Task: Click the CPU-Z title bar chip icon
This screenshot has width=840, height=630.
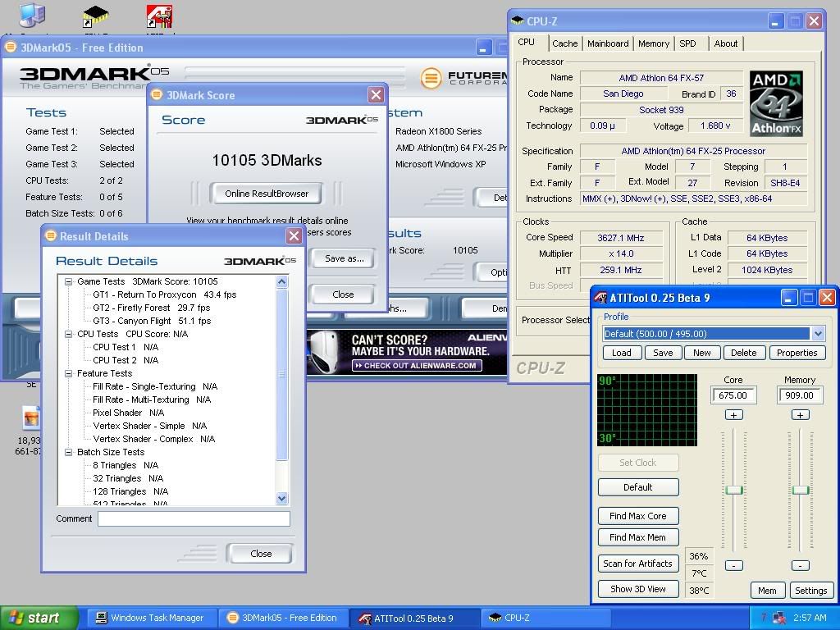Action: coord(518,21)
